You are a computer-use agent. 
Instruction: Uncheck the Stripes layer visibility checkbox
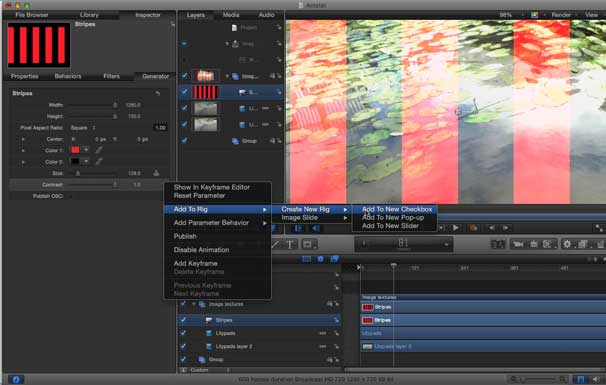click(x=184, y=92)
